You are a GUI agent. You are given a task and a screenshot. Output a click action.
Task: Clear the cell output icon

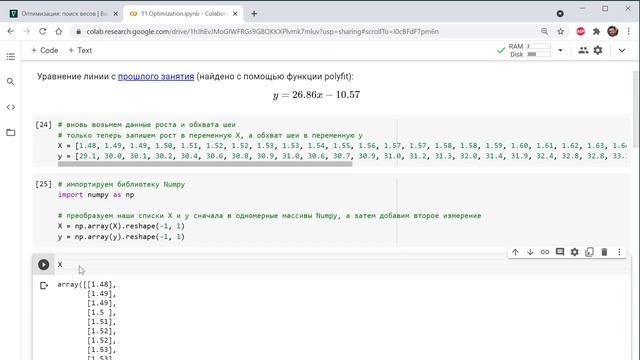point(44,285)
